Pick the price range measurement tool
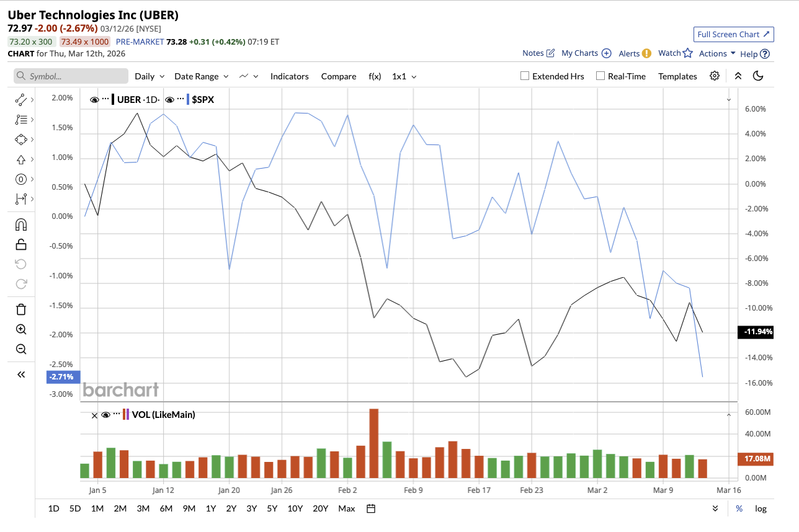 coord(21,199)
